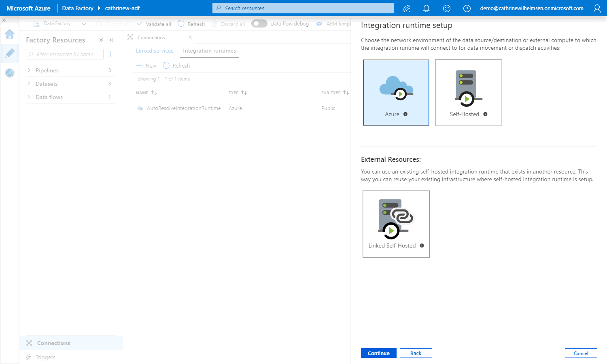Click the info icon beside Self-Hosted
The height and width of the screenshot is (364, 607).
[485, 114]
